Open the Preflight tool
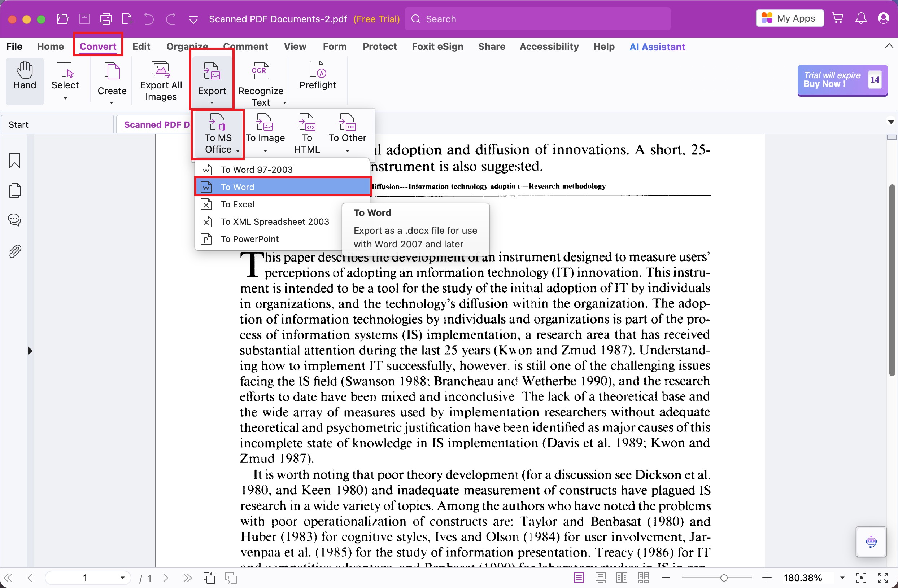898x588 pixels. tap(317, 75)
